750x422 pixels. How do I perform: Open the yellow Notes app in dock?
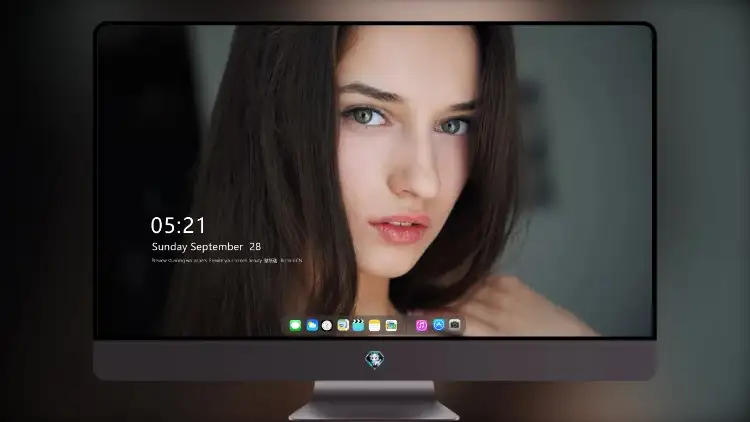tap(375, 325)
